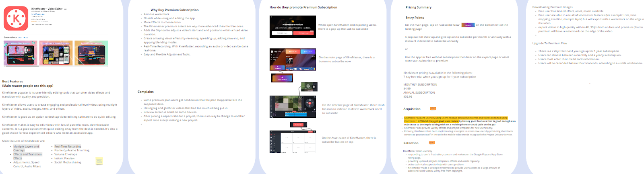Open the 'Videos That Amaze' screenshot thumbnail
Image resolution: width=644 pixels, height=174 pixels.
pyautogui.click(x=21, y=53)
